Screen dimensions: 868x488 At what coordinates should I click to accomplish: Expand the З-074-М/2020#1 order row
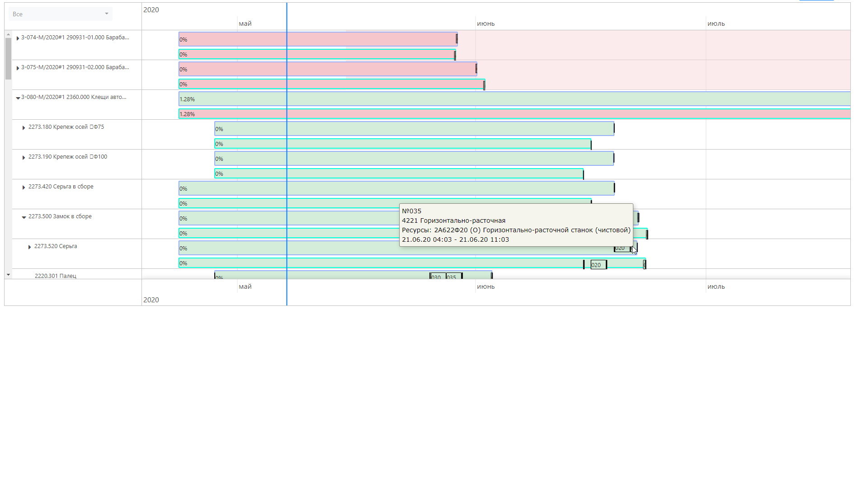coord(18,38)
